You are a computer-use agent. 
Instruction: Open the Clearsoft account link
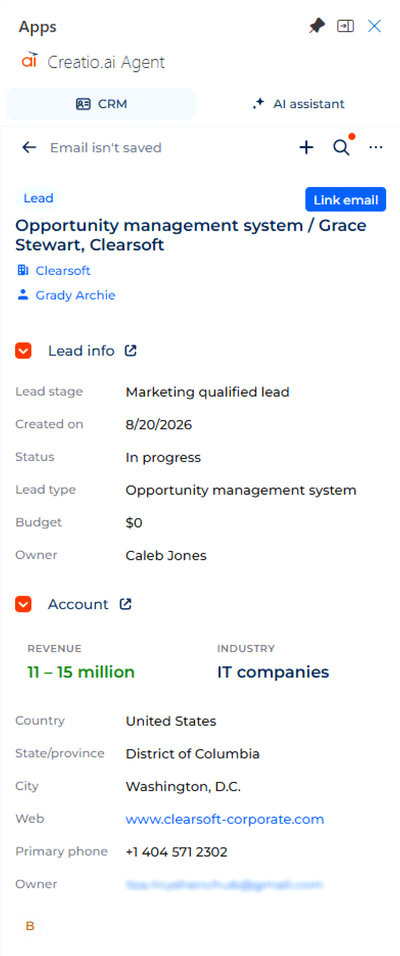click(63, 270)
